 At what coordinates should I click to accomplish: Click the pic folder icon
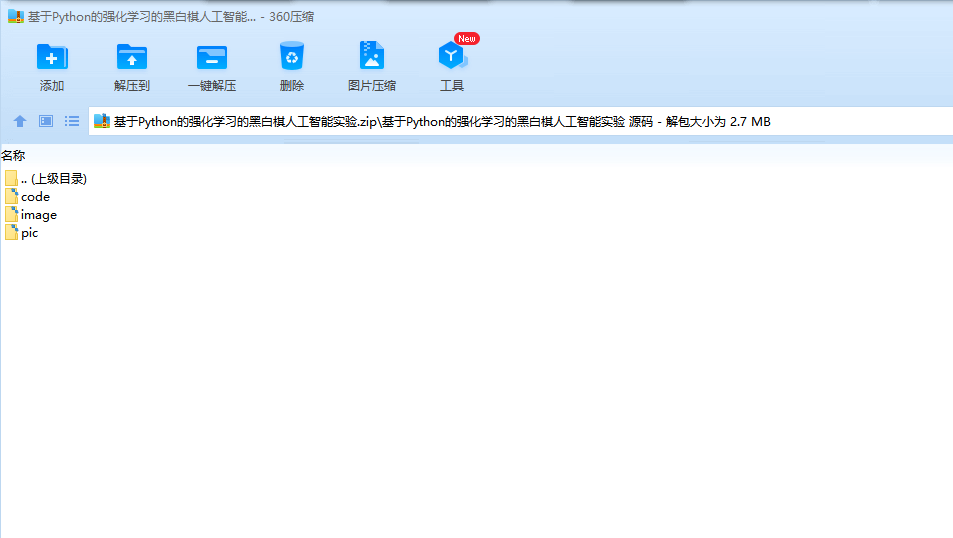point(12,232)
